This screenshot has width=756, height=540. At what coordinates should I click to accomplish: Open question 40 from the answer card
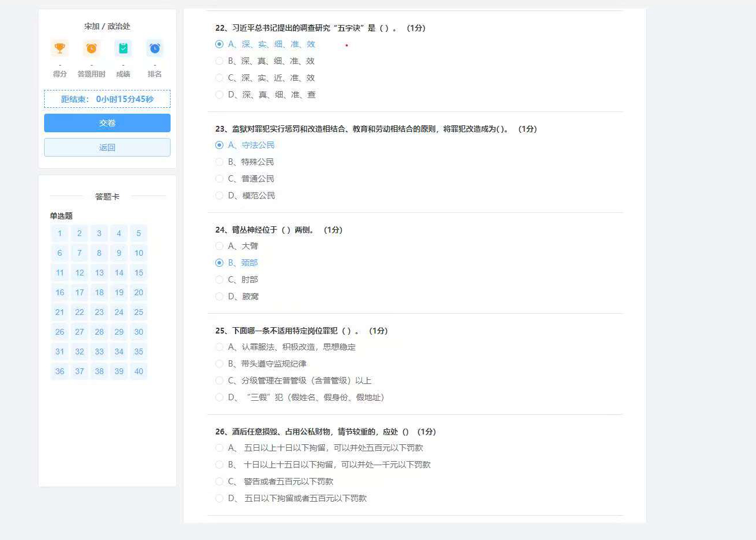pos(139,371)
